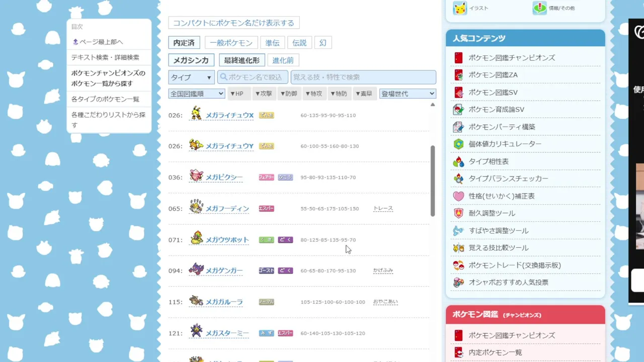
Task: Open the メガライチュウX sprite icon
Action: click(x=196, y=114)
